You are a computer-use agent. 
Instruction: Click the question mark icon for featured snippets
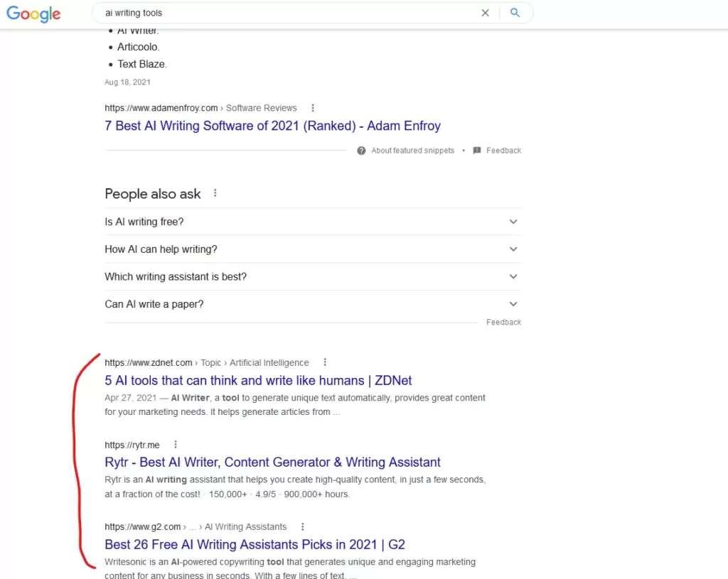point(361,151)
